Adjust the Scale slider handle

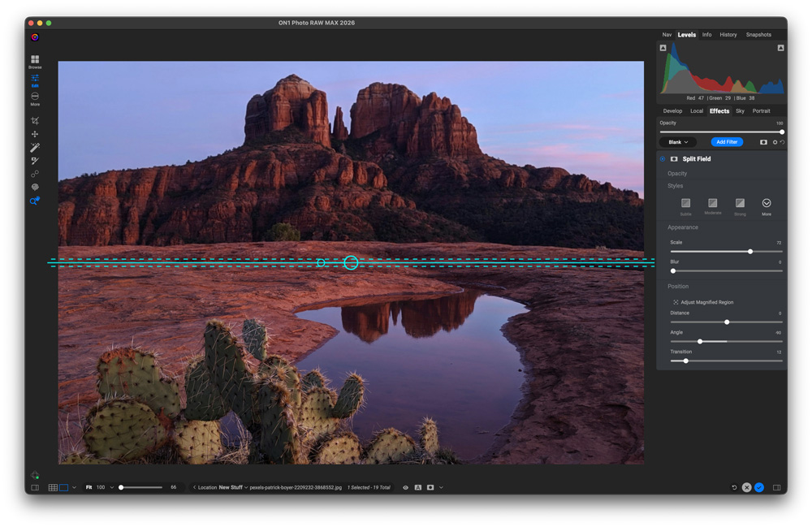750,252
